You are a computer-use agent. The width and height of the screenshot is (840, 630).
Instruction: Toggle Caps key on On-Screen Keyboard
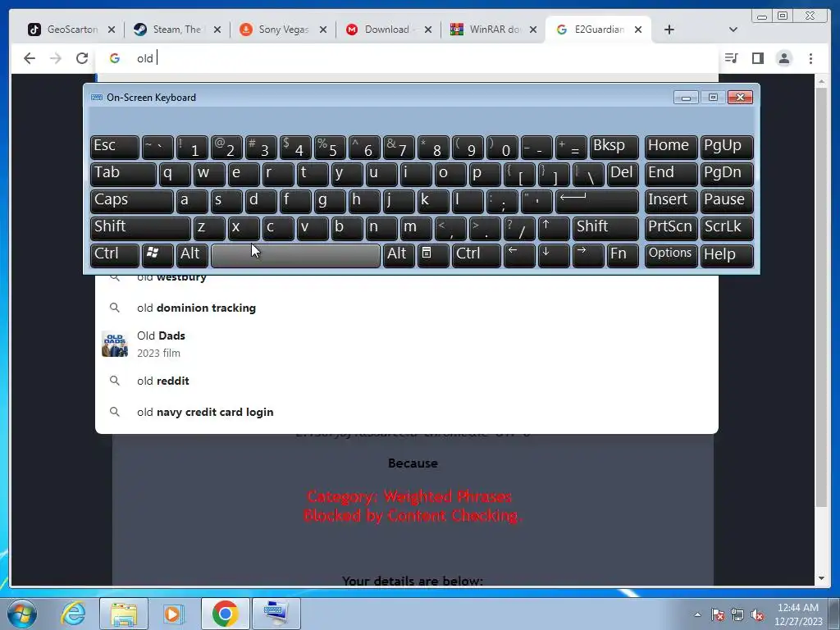click(x=132, y=201)
